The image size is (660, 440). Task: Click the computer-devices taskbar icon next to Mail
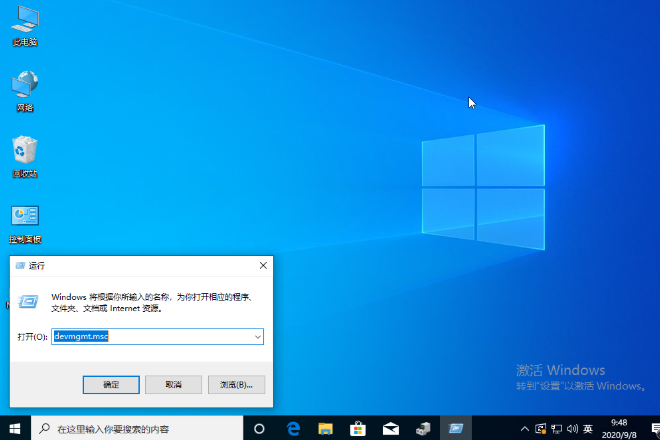[x=423, y=429]
